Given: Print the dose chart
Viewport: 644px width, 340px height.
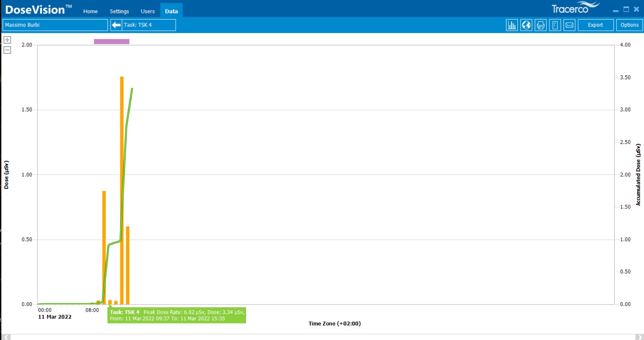Looking at the screenshot, I should pos(541,25).
